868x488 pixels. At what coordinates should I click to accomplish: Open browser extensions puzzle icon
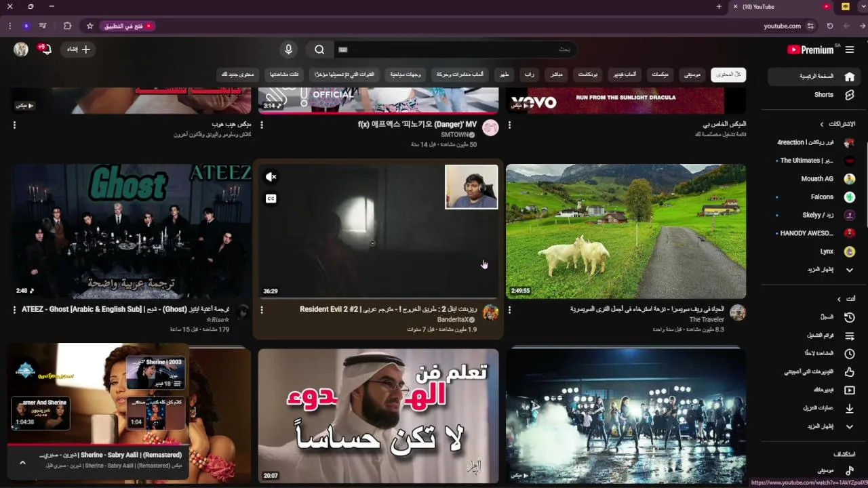pyautogui.click(x=67, y=26)
